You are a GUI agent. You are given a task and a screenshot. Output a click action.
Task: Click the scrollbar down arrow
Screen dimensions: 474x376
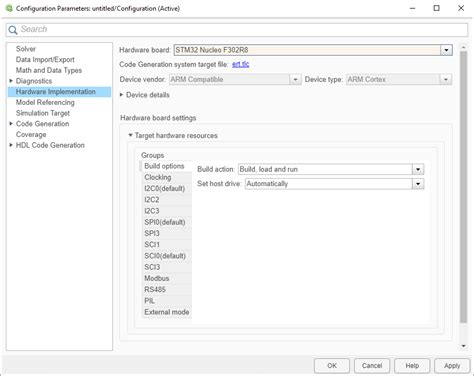click(x=463, y=346)
